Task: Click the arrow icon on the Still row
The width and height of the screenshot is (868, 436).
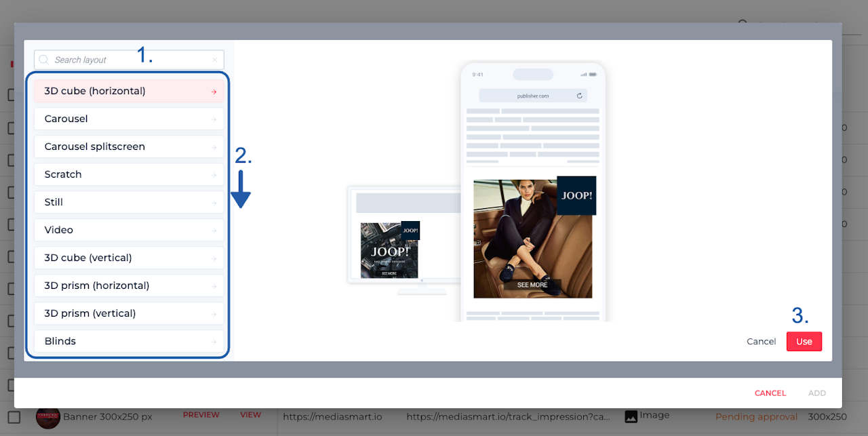Action: [214, 203]
